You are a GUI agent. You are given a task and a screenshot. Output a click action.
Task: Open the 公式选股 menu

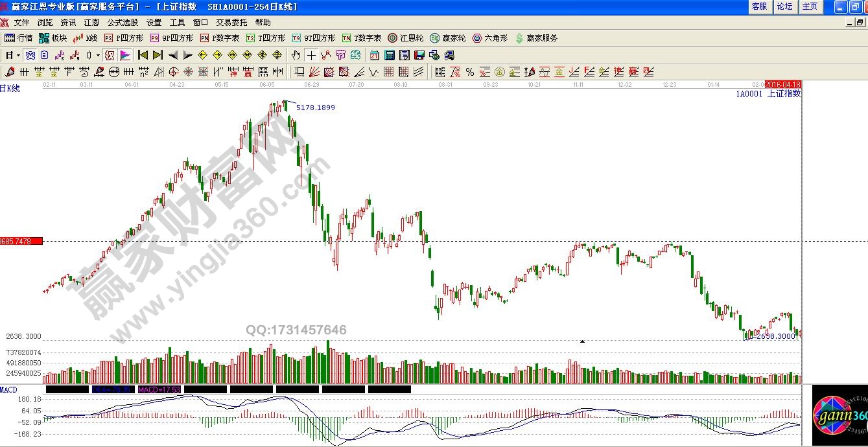pyautogui.click(x=123, y=22)
